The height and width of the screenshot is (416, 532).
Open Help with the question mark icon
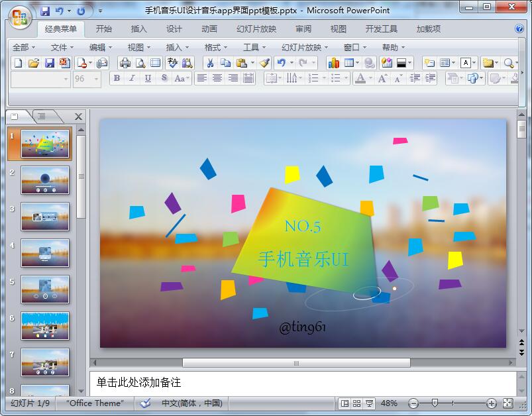coord(519,28)
